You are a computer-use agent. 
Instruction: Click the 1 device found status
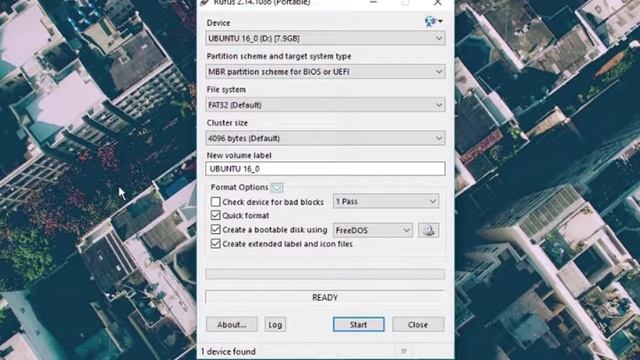tap(228, 351)
